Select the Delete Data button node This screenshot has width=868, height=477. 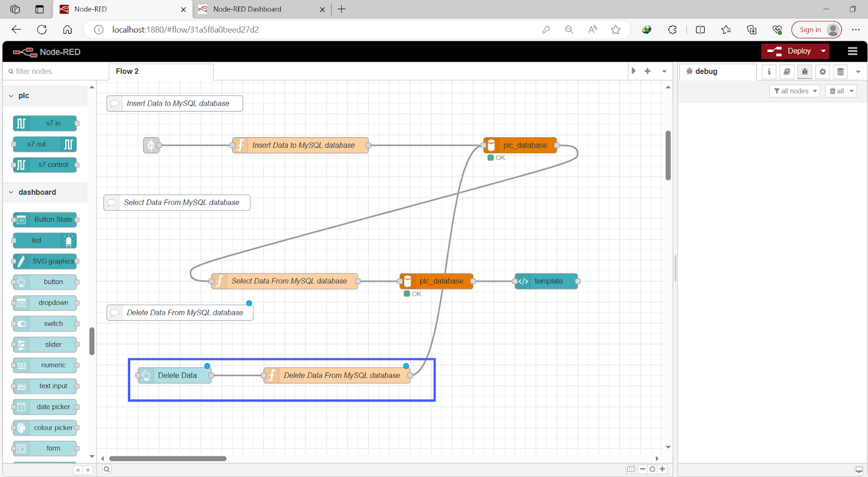pyautogui.click(x=175, y=376)
